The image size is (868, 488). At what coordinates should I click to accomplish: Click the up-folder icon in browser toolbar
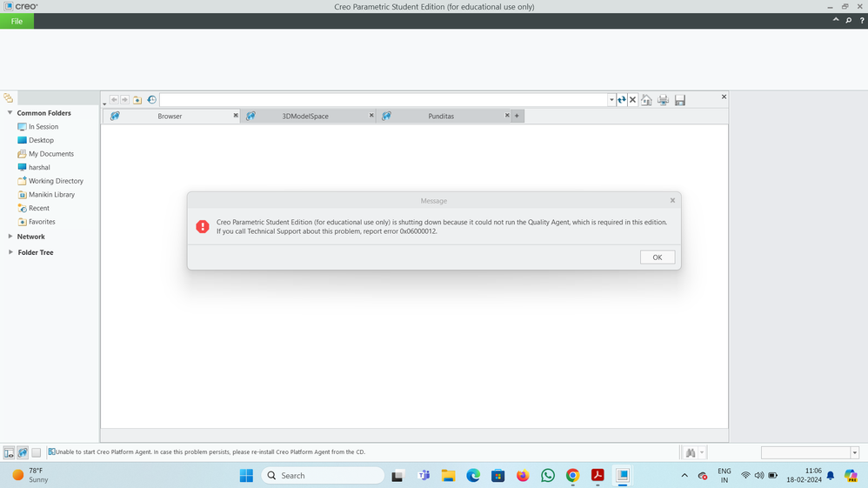137,100
